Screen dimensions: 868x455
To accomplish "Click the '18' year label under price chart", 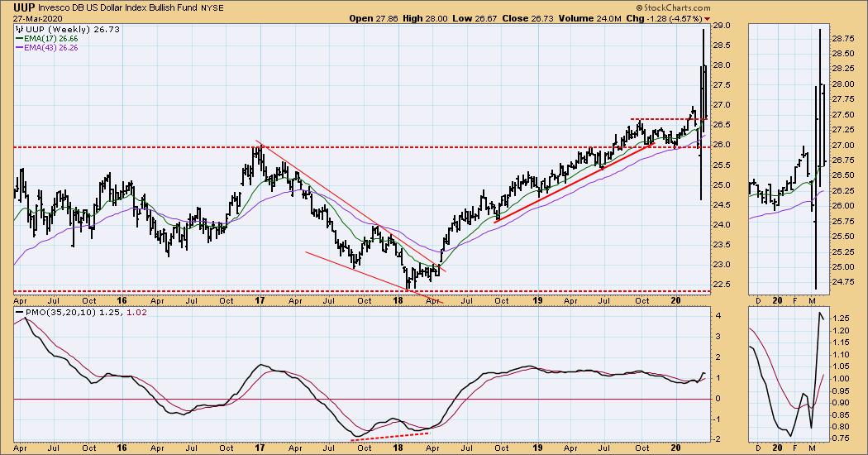I will (x=398, y=301).
